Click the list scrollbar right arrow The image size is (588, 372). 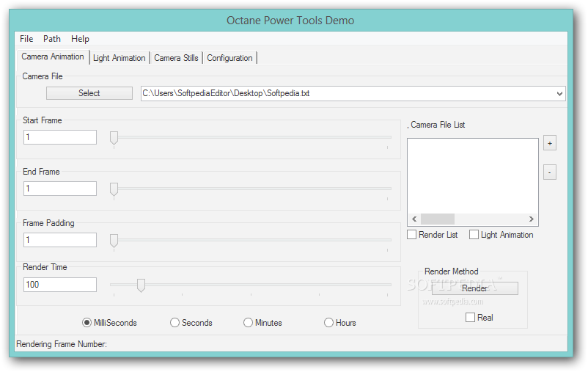[x=532, y=219]
